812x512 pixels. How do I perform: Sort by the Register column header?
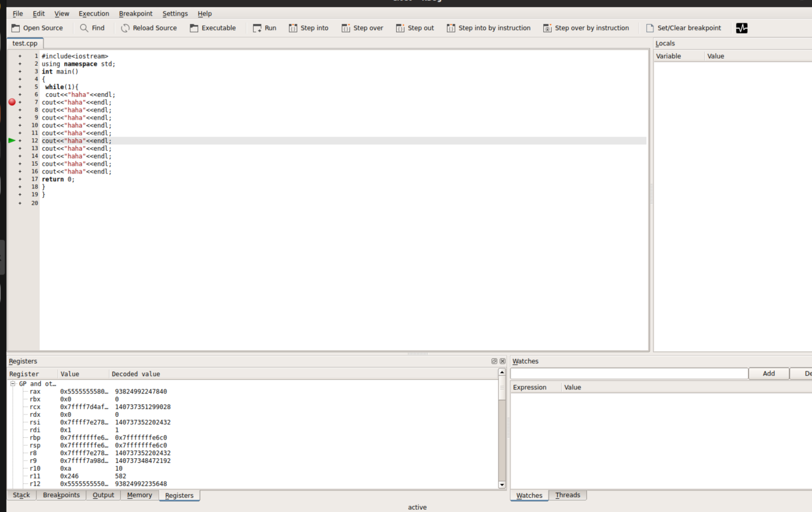pos(32,374)
